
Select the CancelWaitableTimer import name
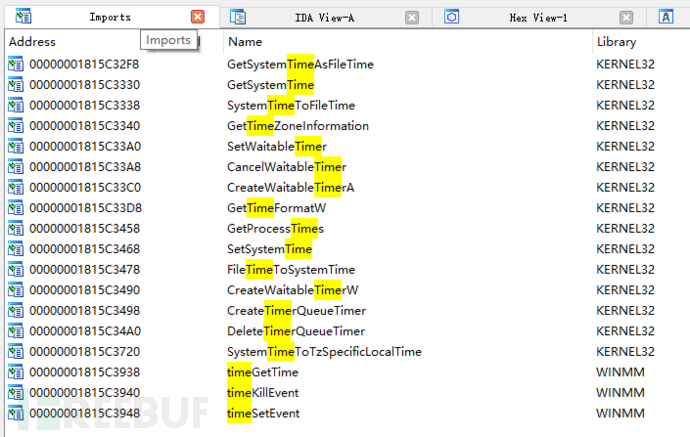tap(287, 167)
